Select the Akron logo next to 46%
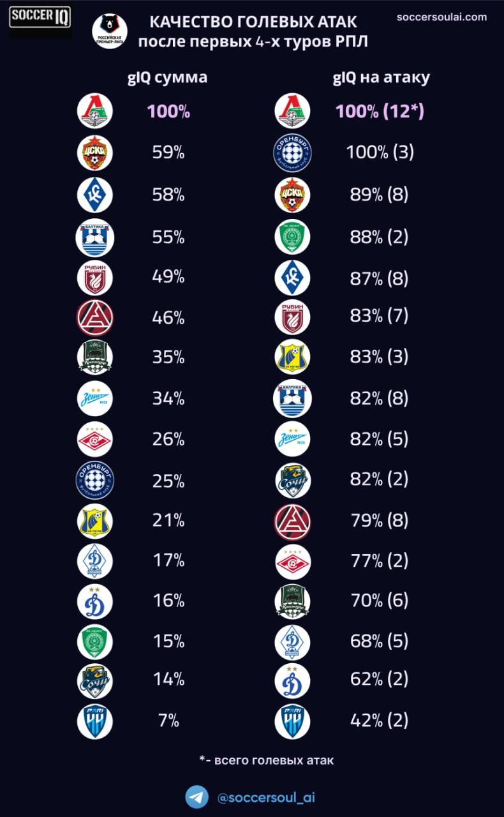 click(95, 317)
